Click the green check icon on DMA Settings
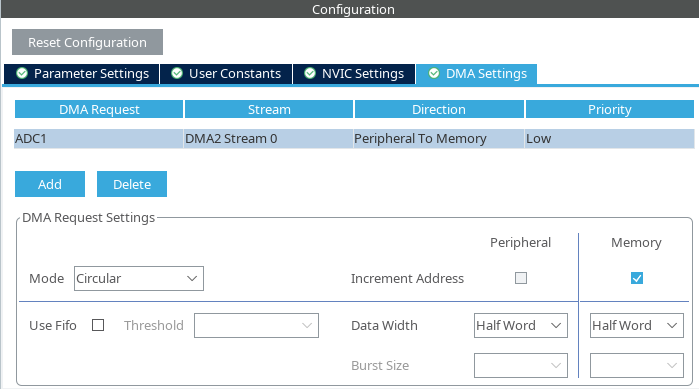 point(434,73)
